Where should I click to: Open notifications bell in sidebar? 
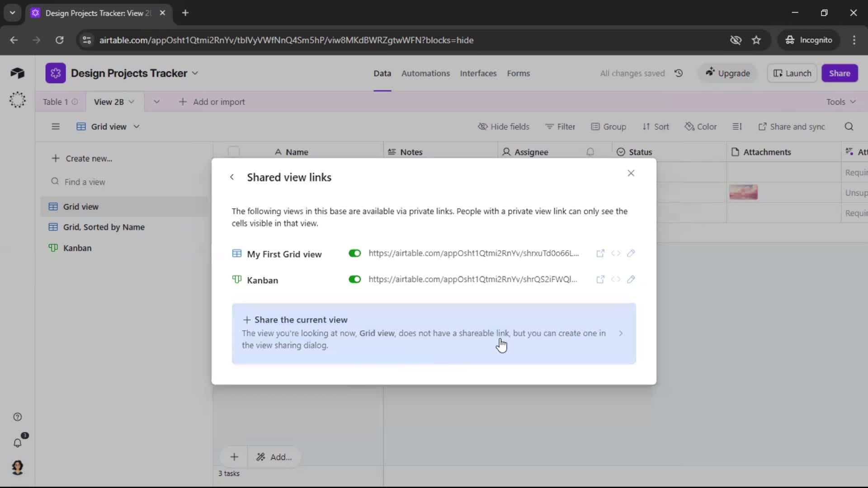pyautogui.click(x=18, y=443)
